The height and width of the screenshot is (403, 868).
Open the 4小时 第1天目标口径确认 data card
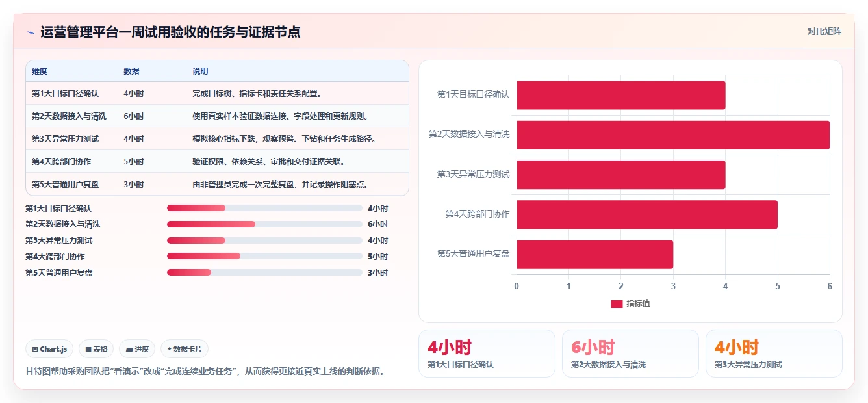point(487,354)
